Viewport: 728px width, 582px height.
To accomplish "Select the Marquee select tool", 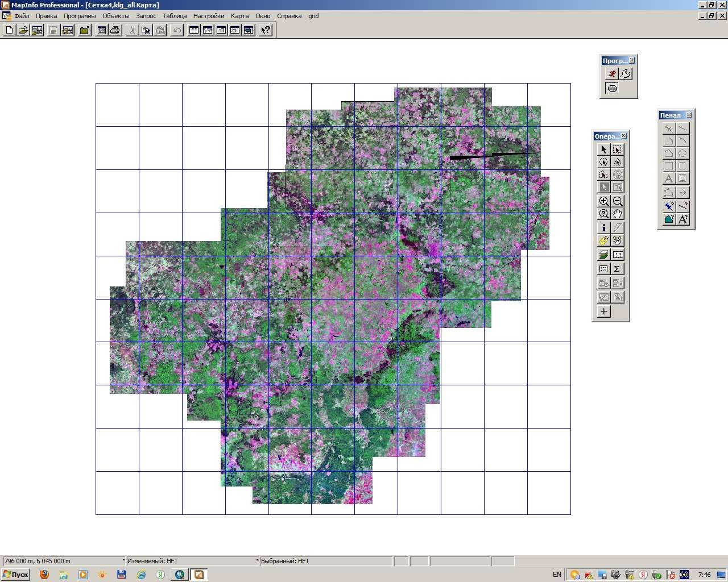I will point(617,149).
